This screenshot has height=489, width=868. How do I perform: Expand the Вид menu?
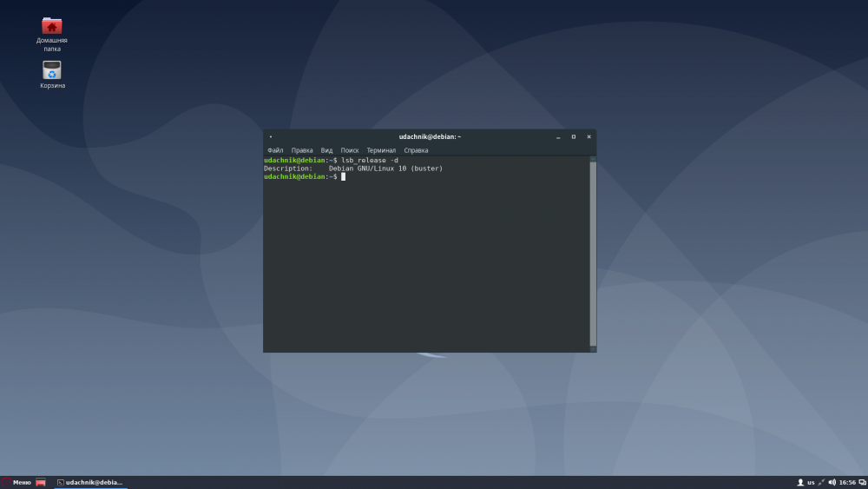326,150
